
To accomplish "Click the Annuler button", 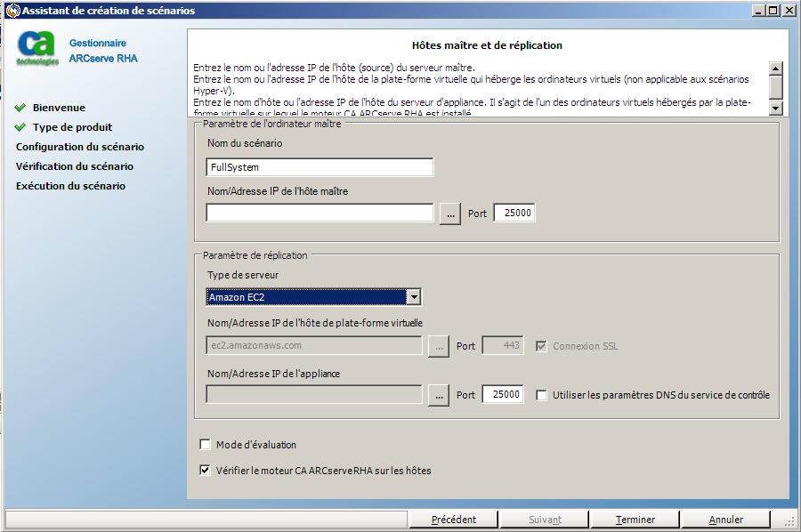I will point(725,520).
